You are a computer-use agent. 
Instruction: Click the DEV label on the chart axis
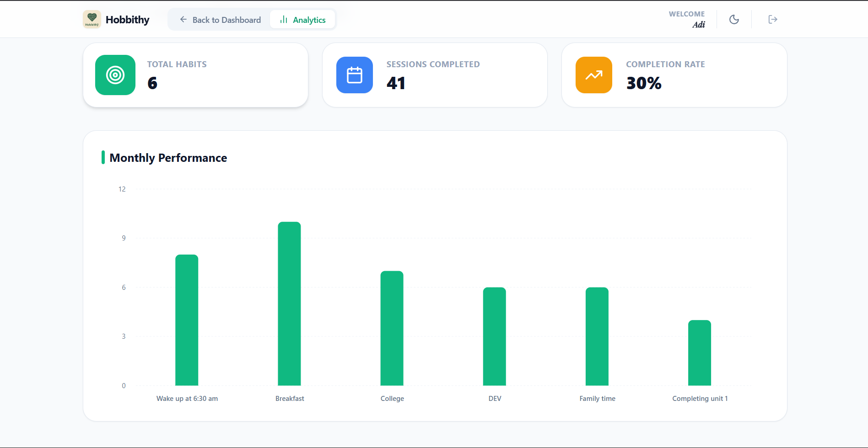pos(494,398)
